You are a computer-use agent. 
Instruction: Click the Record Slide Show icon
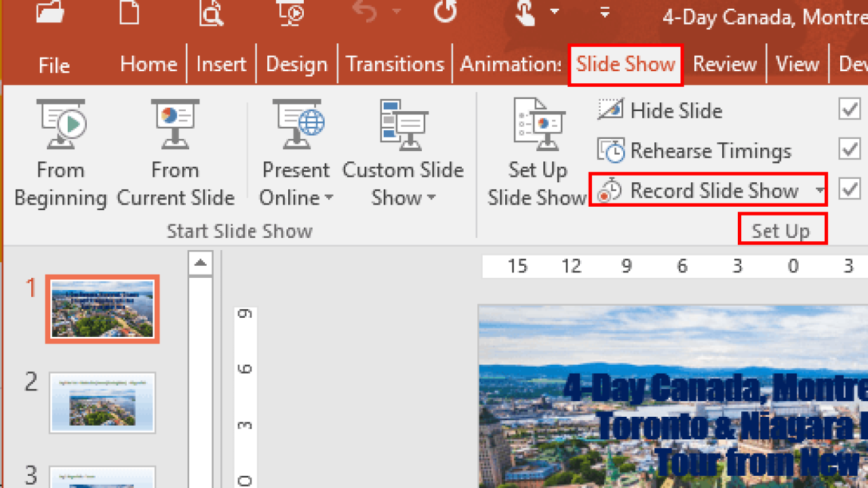coord(610,191)
